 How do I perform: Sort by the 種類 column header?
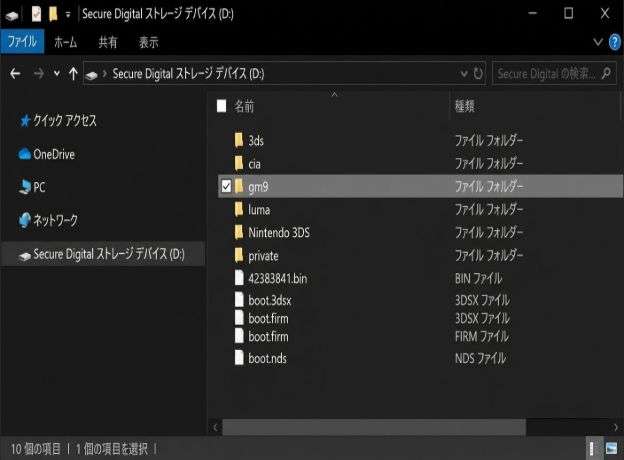pyautogui.click(x=465, y=106)
